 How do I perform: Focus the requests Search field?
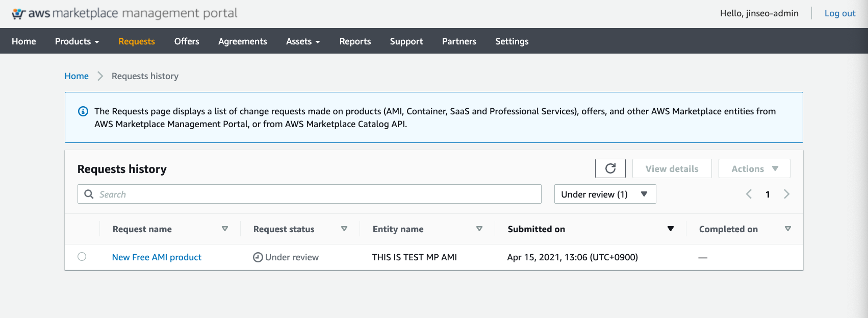pos(316,194)
